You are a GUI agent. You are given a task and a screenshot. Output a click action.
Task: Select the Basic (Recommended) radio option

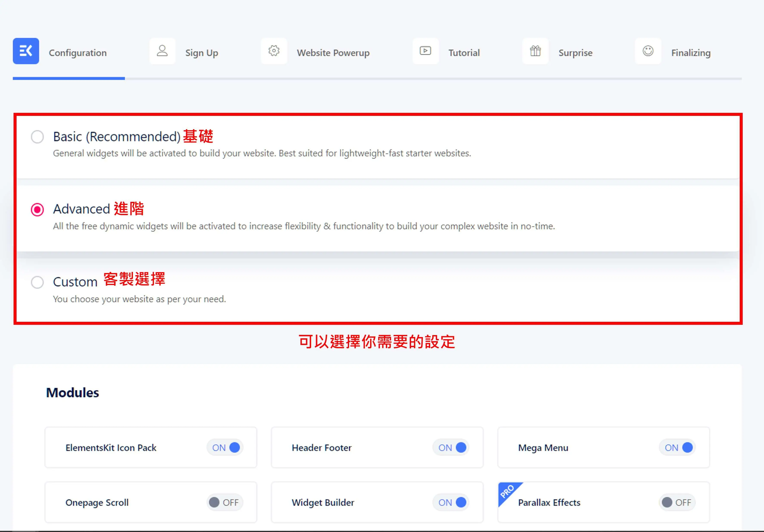37,137
